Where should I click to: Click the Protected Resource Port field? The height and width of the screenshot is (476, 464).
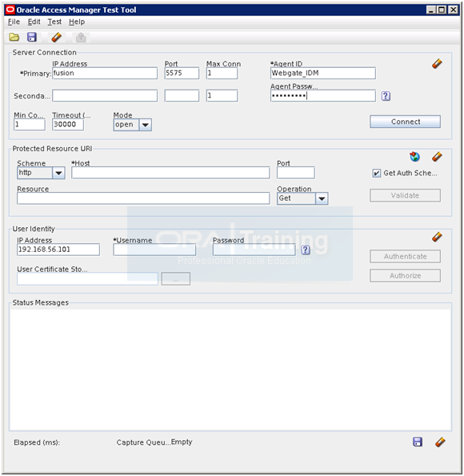[x=296, y=173]
